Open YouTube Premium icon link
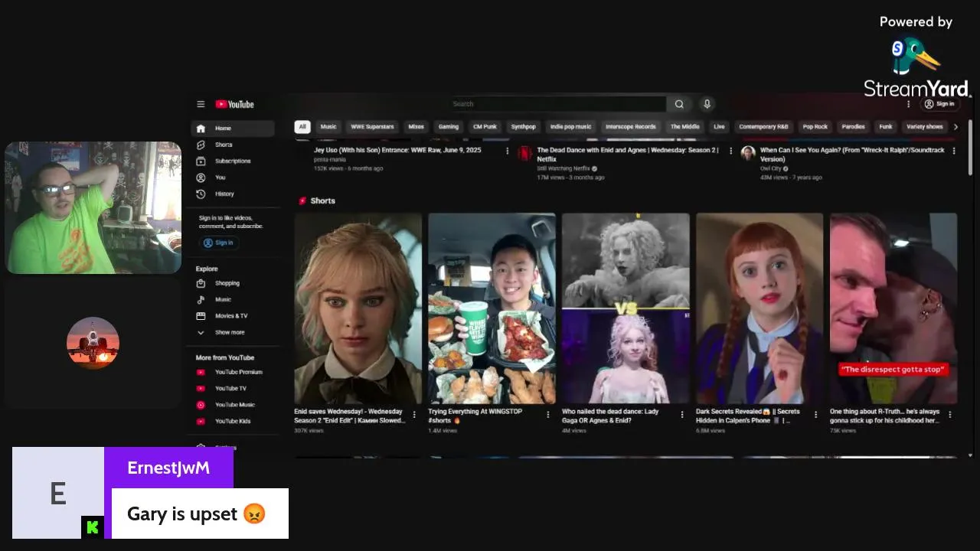980x551 pixels. coord(201,372)
